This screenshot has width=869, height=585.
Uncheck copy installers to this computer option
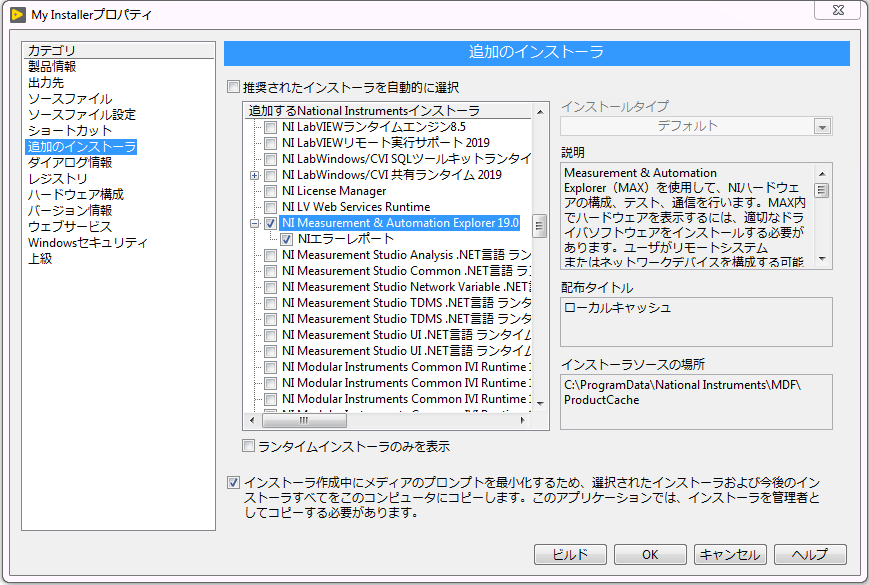pos(233,483)
